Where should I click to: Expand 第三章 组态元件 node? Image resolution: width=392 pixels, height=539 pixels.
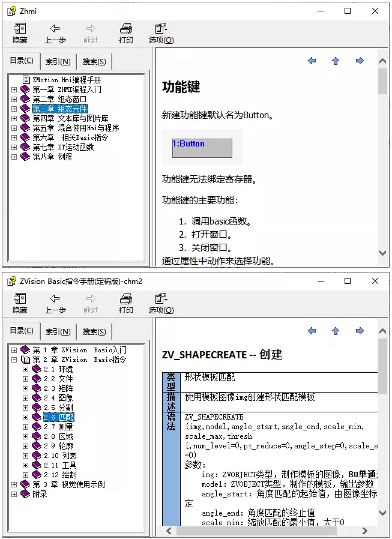point(14,109)
